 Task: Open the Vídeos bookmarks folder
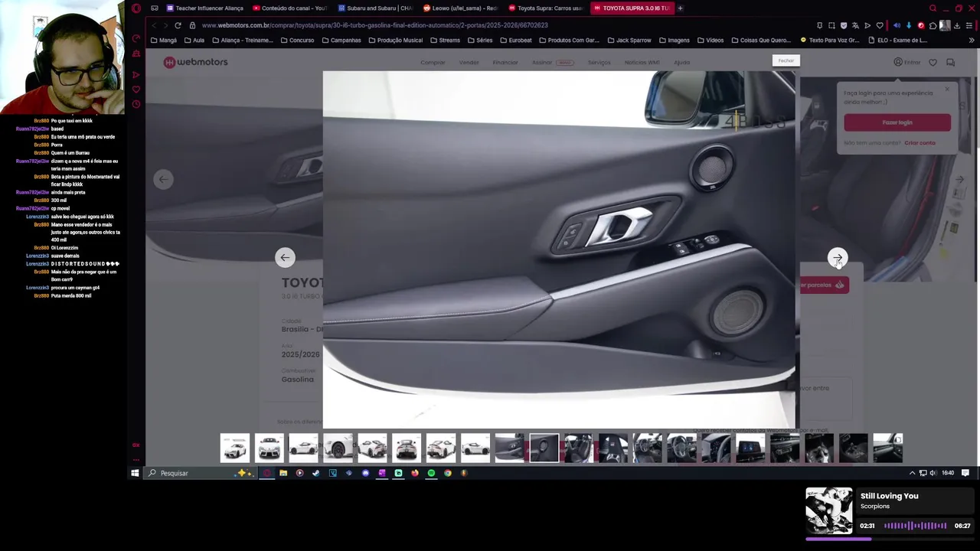coord(710,41)
